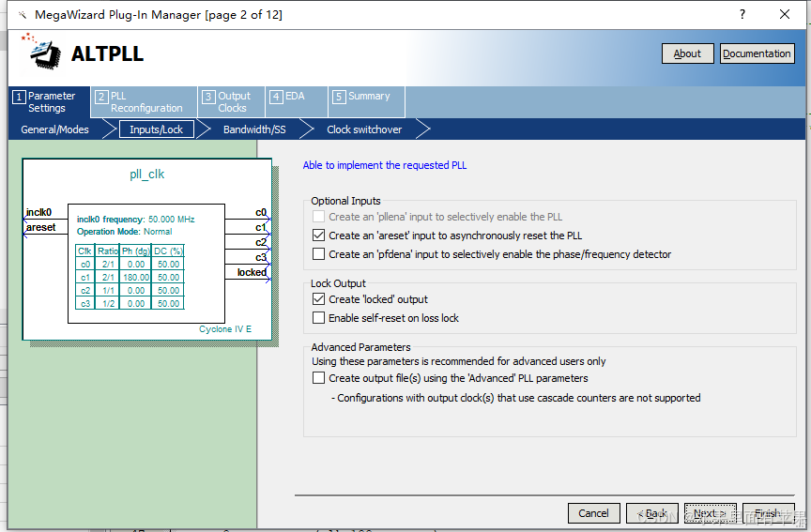
Task: Switch to PLL Reconfiguration tab
Action: 144,102
